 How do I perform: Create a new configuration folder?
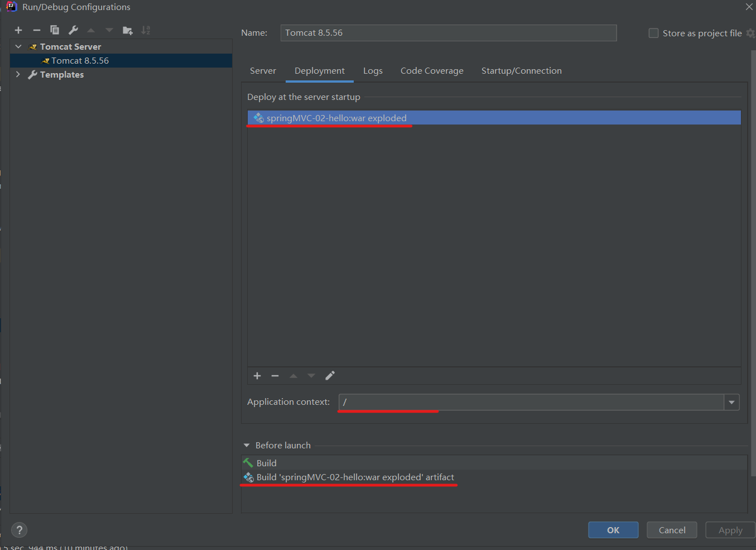tap(127, 30)
